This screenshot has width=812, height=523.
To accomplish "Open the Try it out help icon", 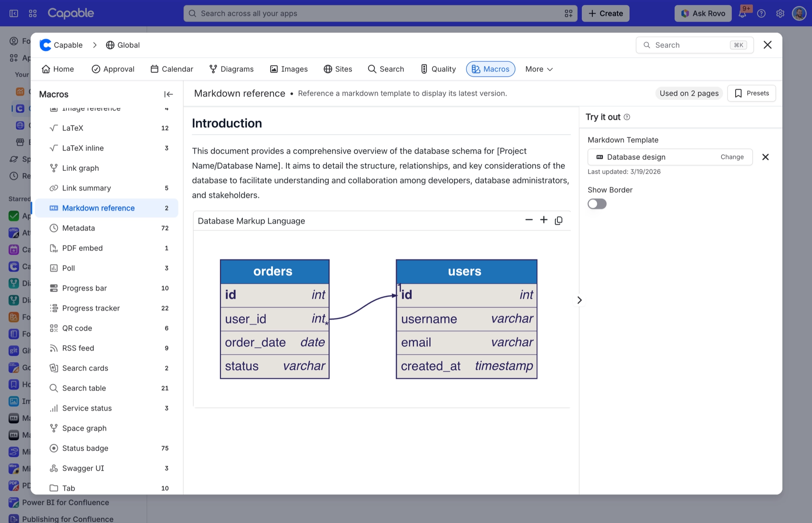I will pos(627,117).
